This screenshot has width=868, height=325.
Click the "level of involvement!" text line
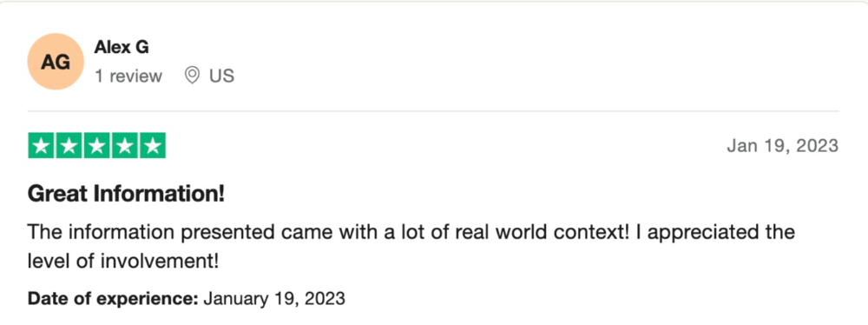(x=123, y=261)
